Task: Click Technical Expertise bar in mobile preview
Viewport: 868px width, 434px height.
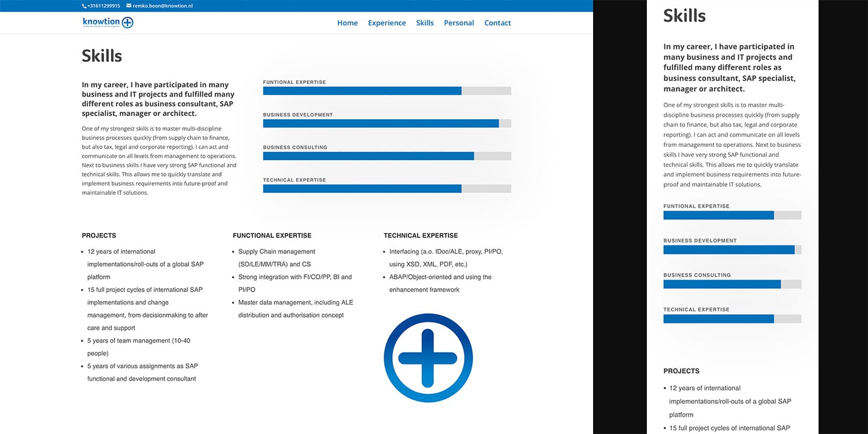Action: (732, 319)
